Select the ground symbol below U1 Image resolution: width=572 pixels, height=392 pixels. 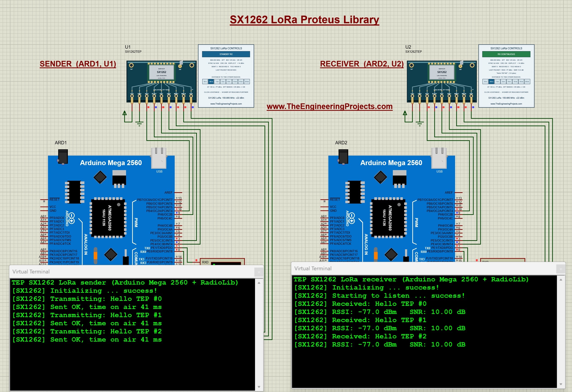click(x=139, y=124)
